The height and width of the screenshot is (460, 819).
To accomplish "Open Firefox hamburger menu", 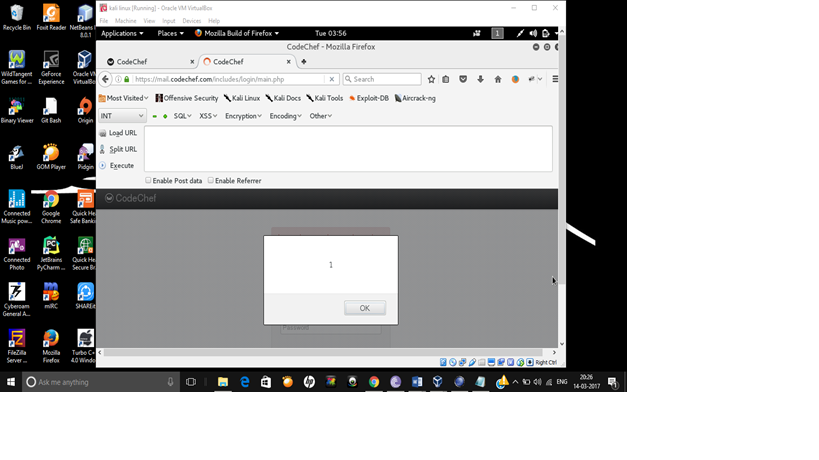I will point(555,79).
